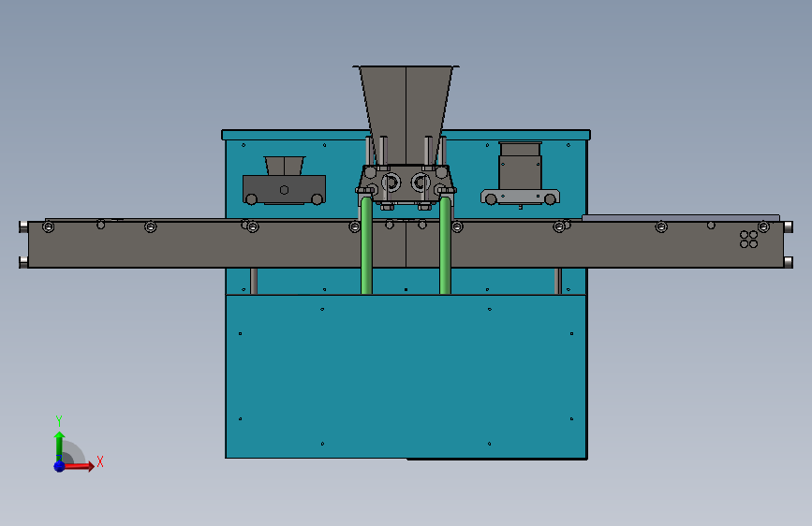Click the four-hole cluster at the conveyor's right end

(x=749, y=240)
